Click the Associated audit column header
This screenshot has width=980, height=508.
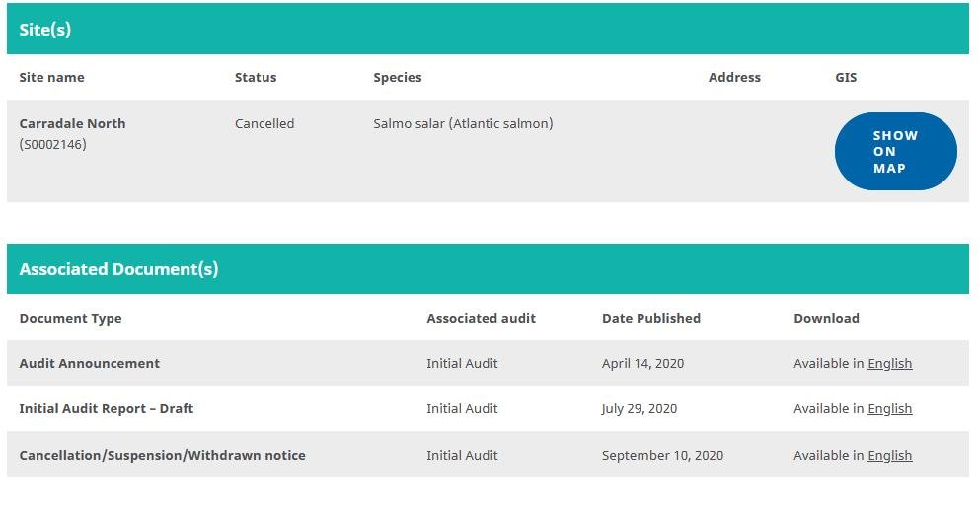481,319
